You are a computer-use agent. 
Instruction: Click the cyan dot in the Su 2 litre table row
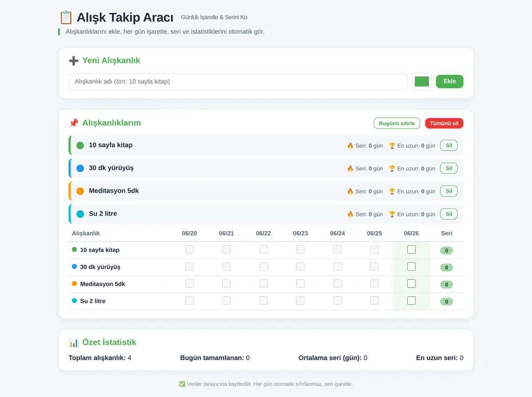(74, 300)
